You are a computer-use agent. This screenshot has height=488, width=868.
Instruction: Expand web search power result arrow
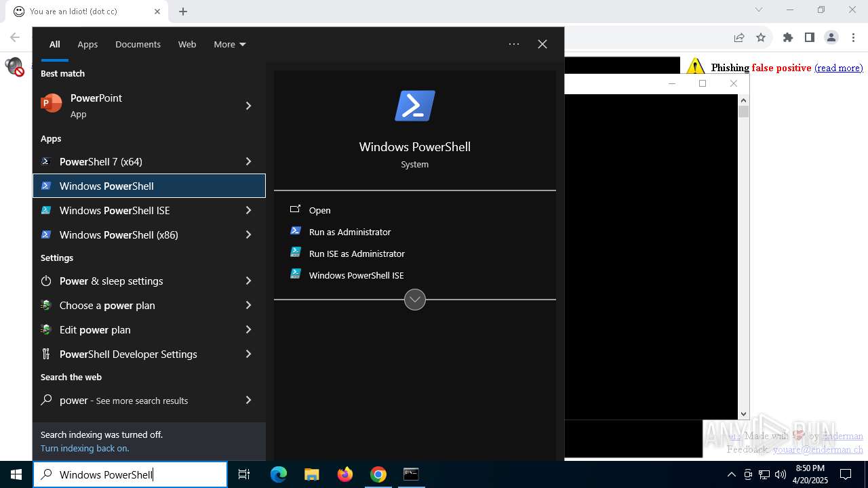pyautogui.click(x=248, y=400)
